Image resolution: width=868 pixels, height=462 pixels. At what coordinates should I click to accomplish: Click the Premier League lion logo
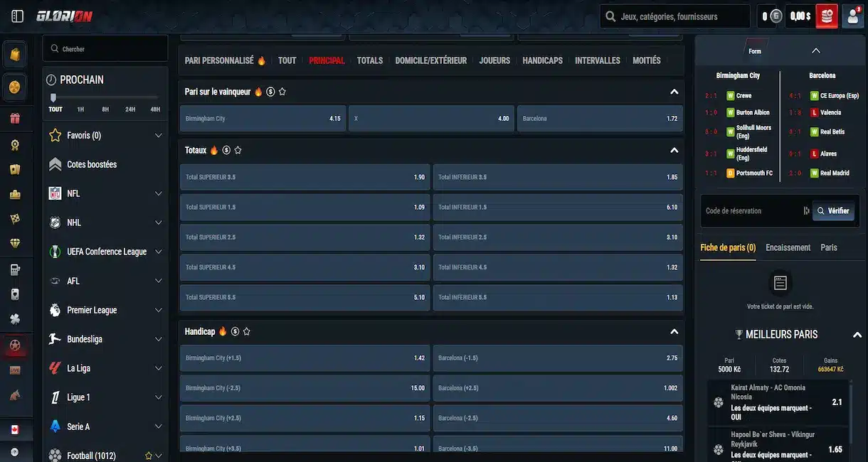coord(55,310)
